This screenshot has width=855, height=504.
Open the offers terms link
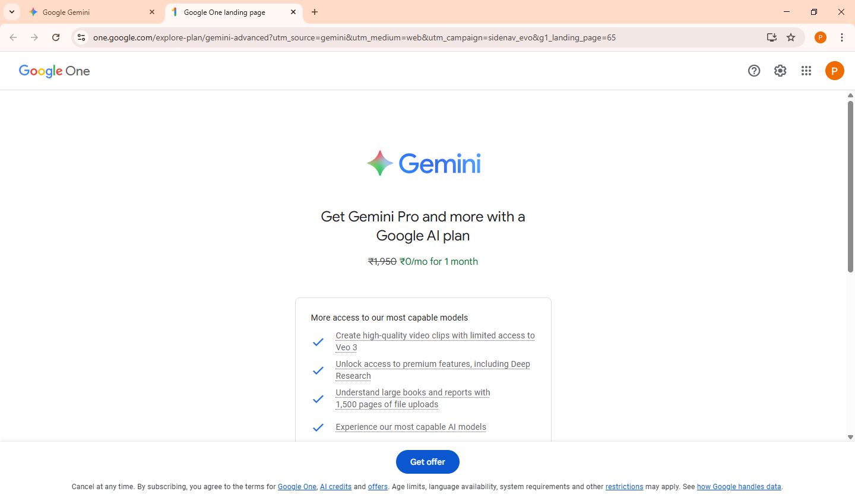point(378,487)
